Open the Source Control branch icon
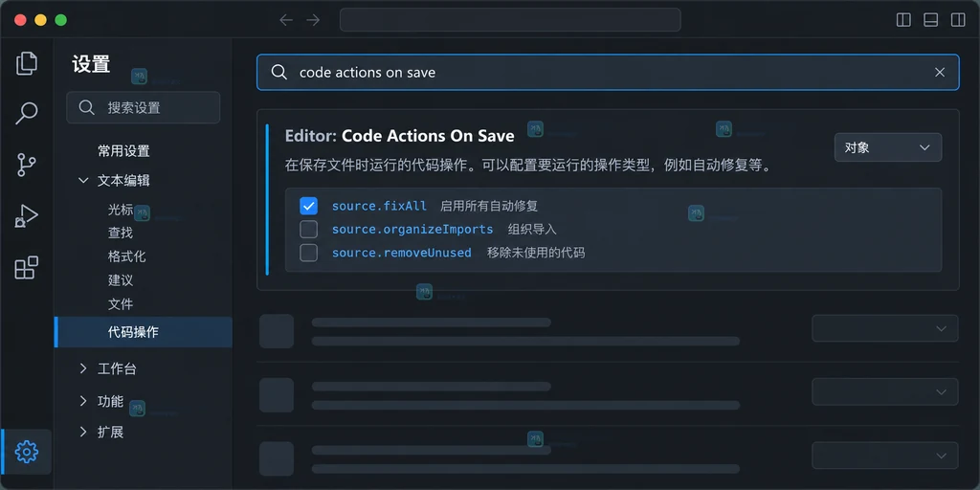This screenshot has height=490, width=980. (x=26, y=165)
